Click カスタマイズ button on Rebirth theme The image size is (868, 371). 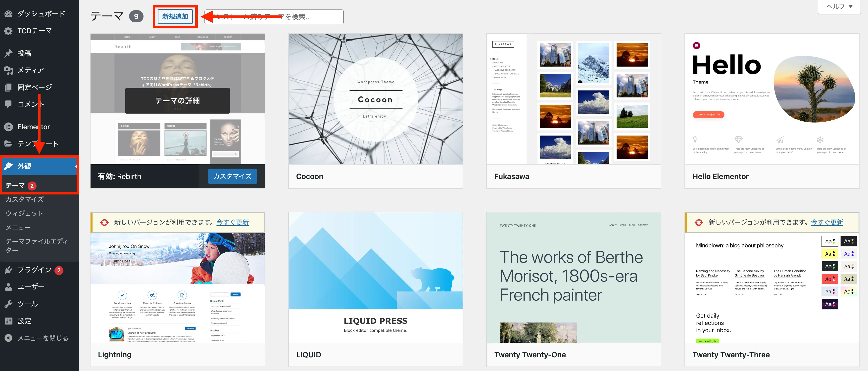point(233,176)
